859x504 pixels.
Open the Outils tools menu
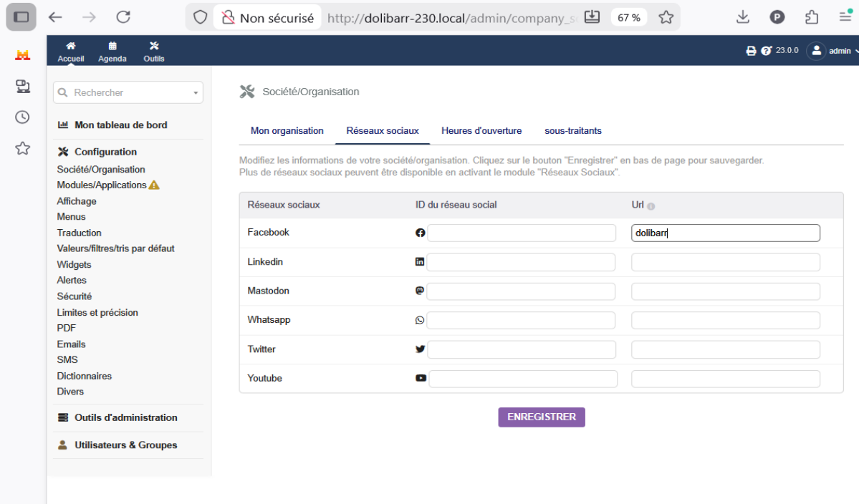[x=154, y=52]
